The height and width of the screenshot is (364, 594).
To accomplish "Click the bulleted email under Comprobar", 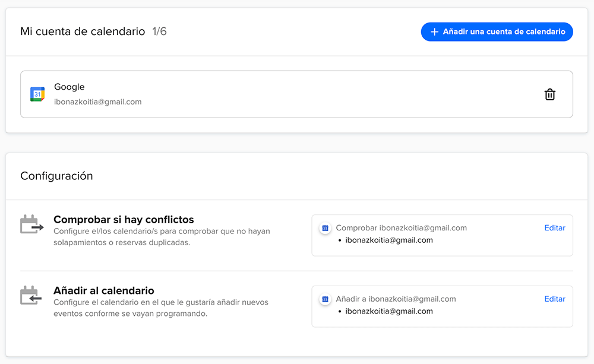I will 389,240.
